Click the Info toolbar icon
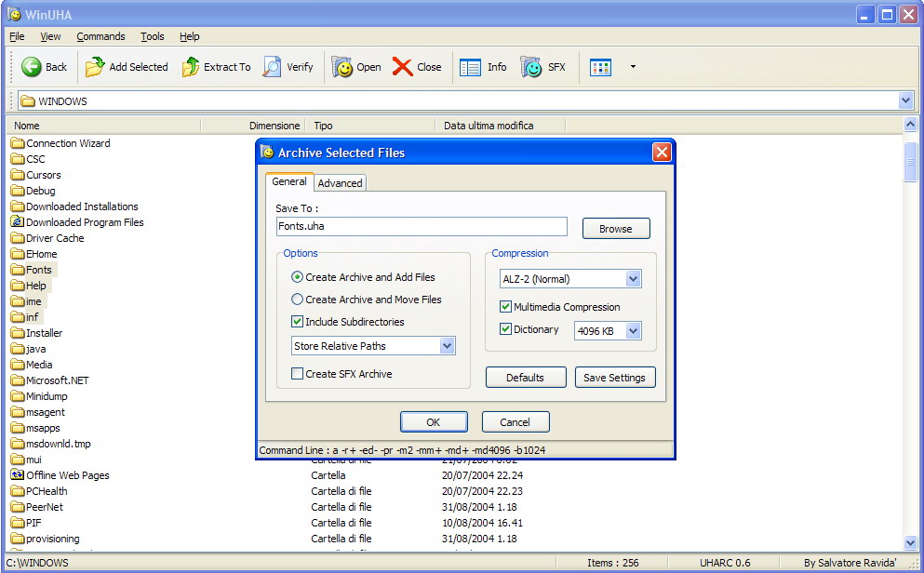The image size is (924, 573). [x=471, y=67]
